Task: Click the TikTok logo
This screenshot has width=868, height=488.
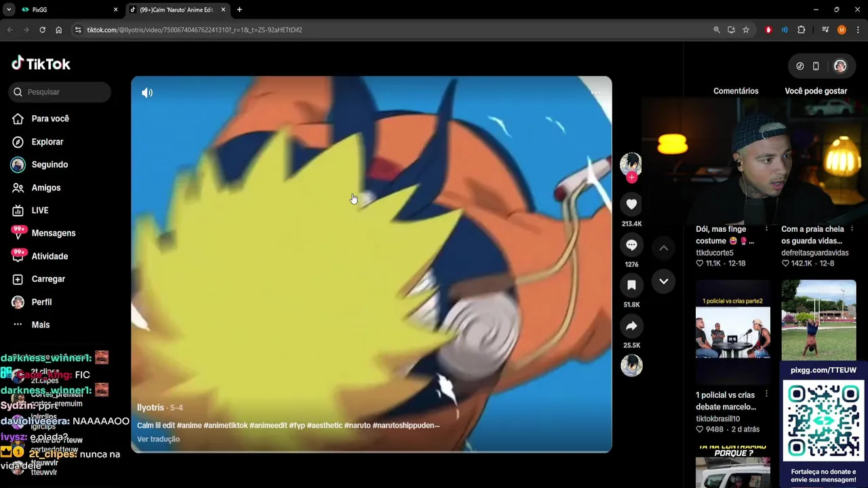Action: (x=41, y=64)
